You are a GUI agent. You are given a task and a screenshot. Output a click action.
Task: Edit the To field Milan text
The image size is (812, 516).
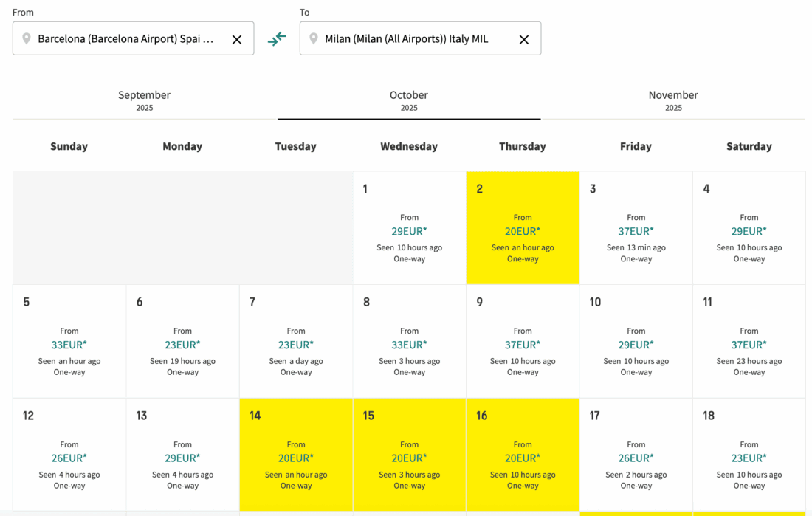[x=406, y=39]
